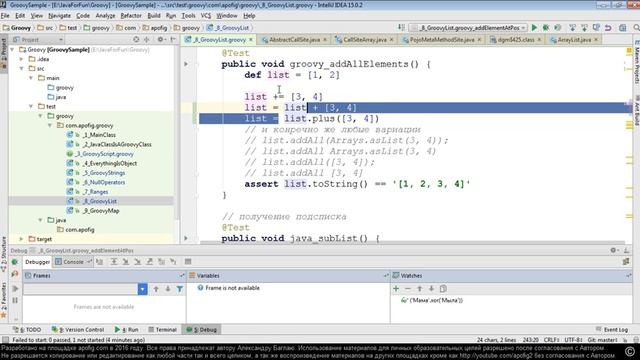Expand the target folder node

22,239
